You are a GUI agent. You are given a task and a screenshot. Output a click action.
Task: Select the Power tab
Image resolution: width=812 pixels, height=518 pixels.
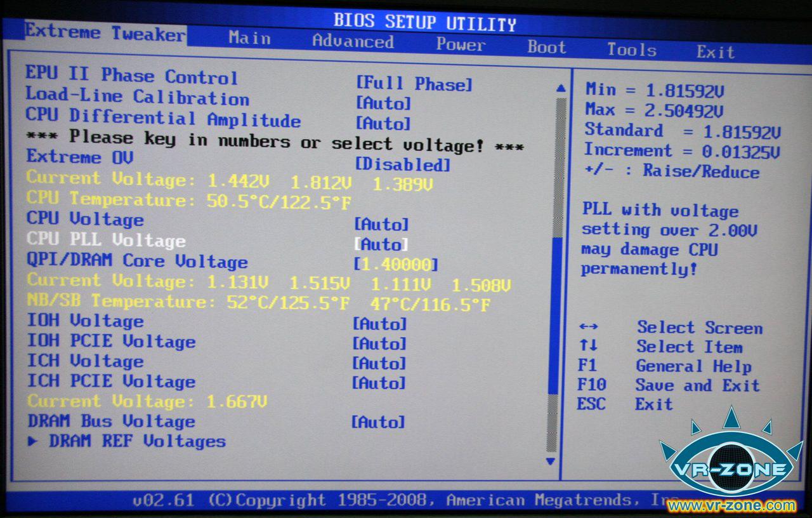click(x=461, y=44)
